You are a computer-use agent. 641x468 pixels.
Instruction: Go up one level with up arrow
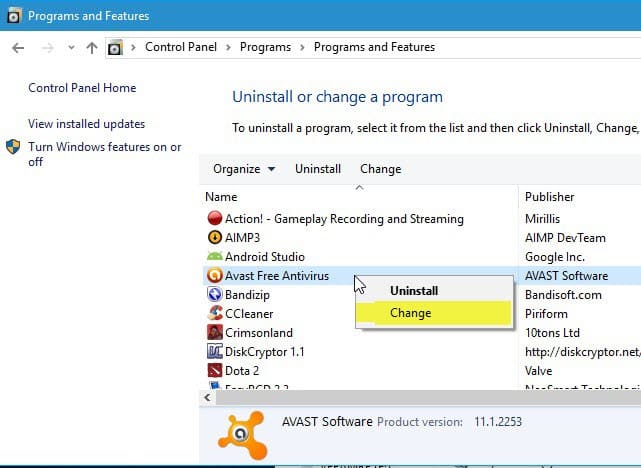click(x=92, y=48)
